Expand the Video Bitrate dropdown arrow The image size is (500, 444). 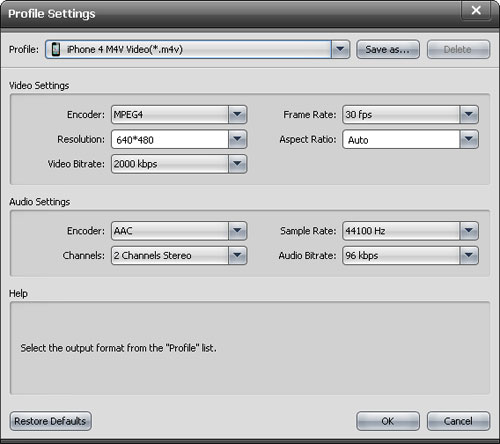coord(237,164)
